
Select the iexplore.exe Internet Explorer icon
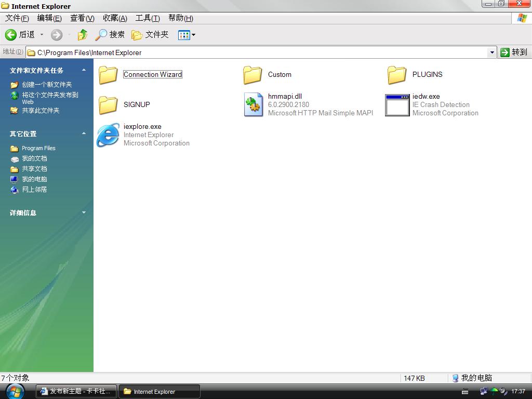click(108, 135)
